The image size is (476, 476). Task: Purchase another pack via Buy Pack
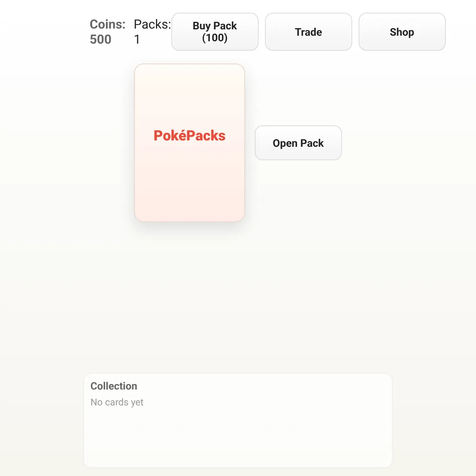coord(215,32)
